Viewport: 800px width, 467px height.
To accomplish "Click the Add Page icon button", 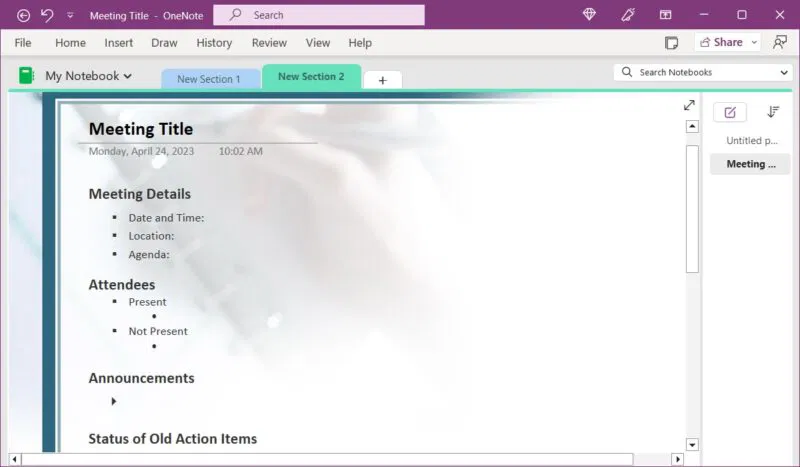I will [730, 112].
